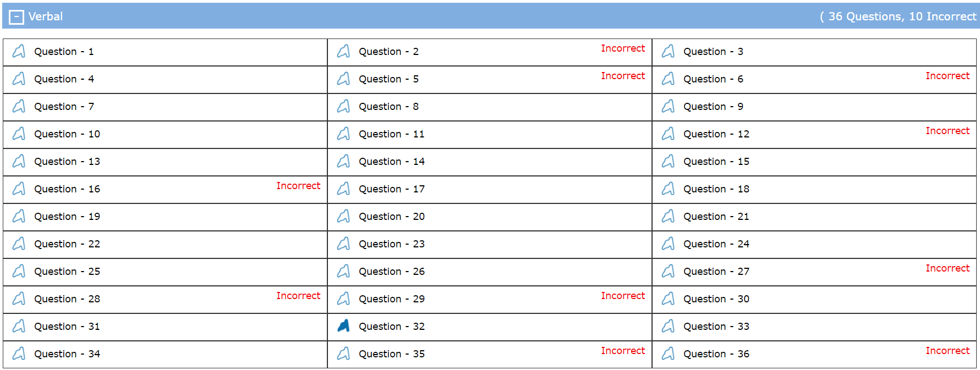This screenshot has height=370, width=980.
Task: Select the flag icon next to Question 24
Action: point(669,244)
